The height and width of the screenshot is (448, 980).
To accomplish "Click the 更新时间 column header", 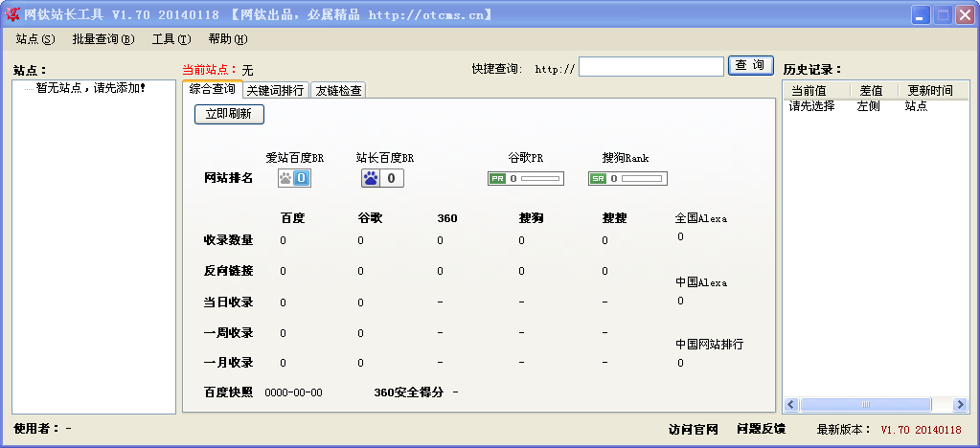I will point(932,91).
